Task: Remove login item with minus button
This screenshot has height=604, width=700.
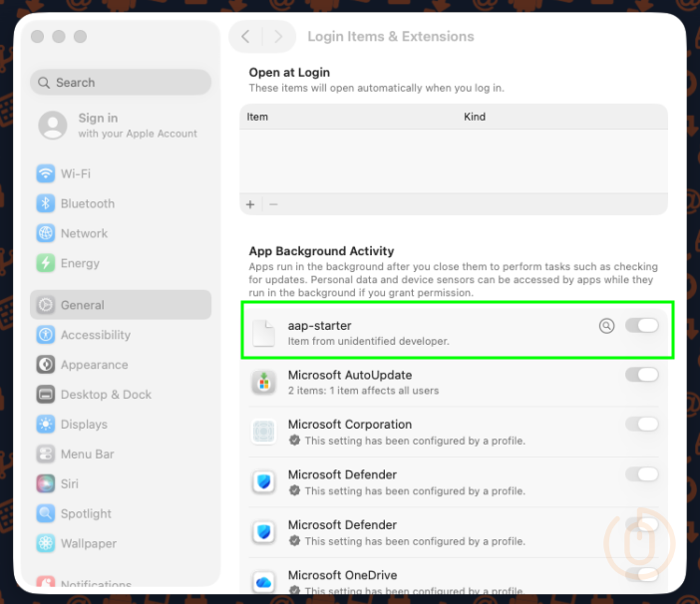Action: (273, 204)
